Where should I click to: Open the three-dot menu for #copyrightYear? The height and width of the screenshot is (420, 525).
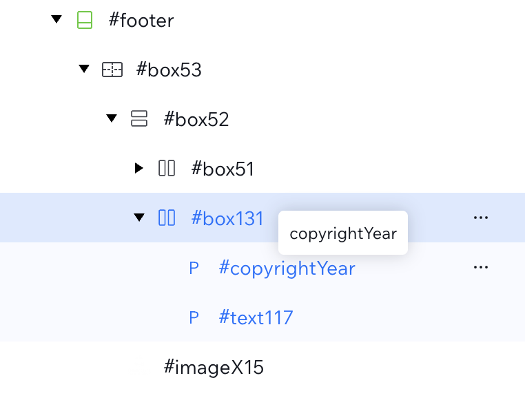pos(480,267)
